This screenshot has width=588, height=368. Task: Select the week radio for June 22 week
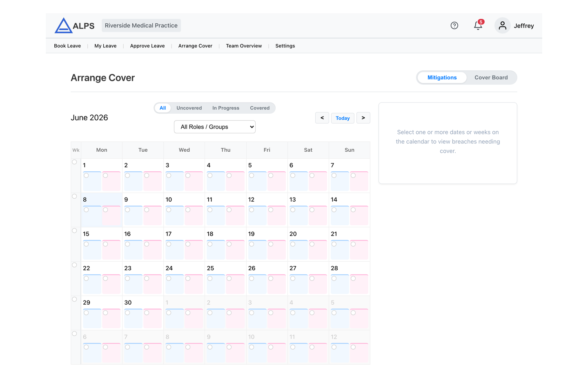pos(74,265)
